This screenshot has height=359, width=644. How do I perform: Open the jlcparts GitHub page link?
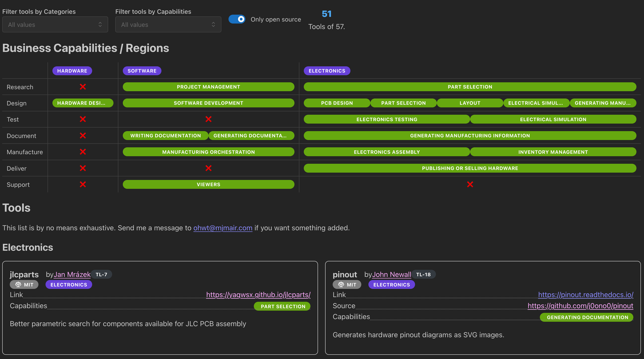(x=258, y=295)
